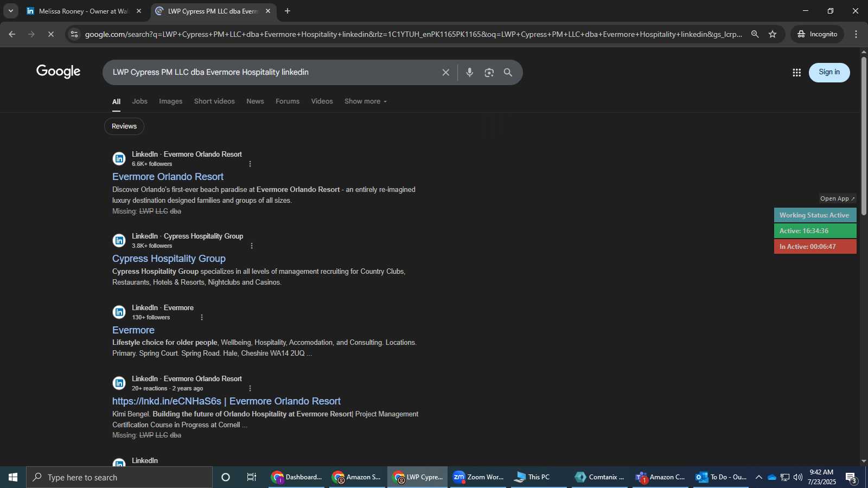Click LinkedIn favicon of Cypress Hospitality Group result
The image size is (868, 488).
pyautogui.click(x=119, y=241)
